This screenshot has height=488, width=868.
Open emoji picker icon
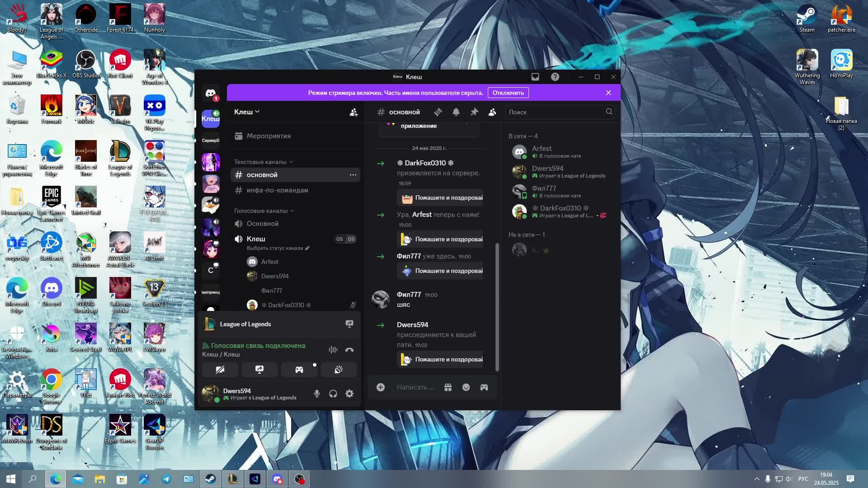(466, 387)
